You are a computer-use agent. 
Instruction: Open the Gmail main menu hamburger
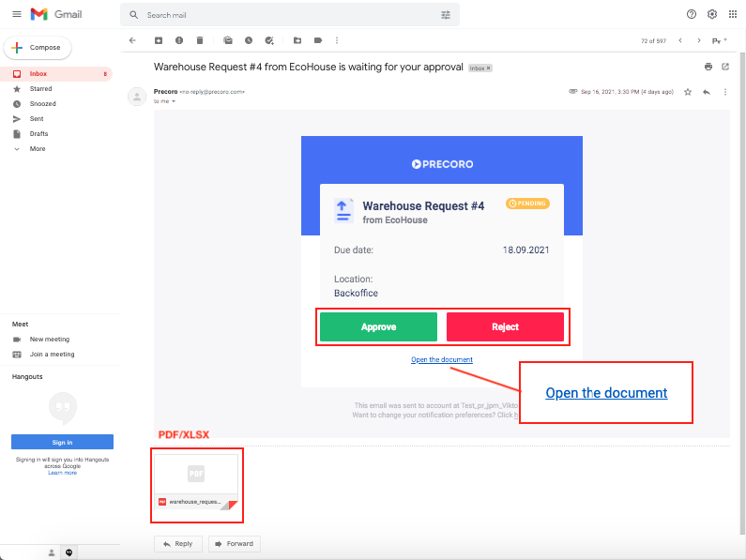(x=17, y=14)
